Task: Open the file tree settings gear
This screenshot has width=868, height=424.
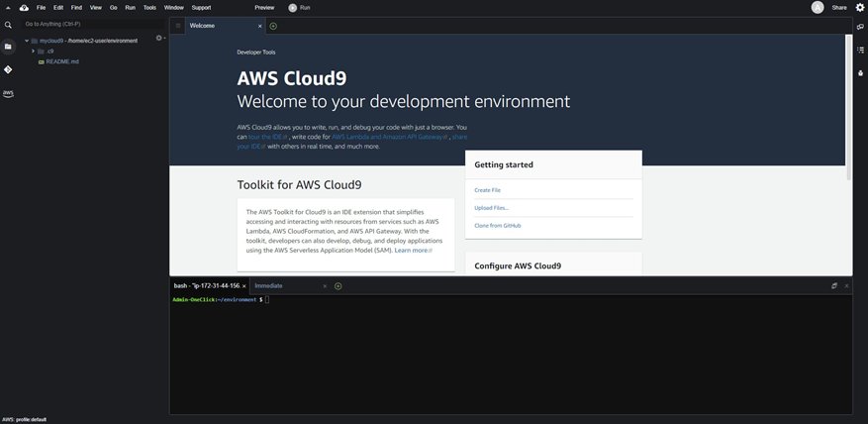Action: coord(159,38)
